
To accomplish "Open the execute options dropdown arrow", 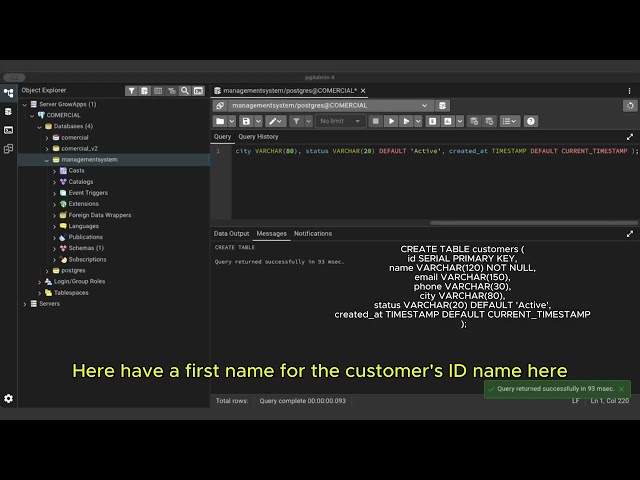I will tap(418, 121).
